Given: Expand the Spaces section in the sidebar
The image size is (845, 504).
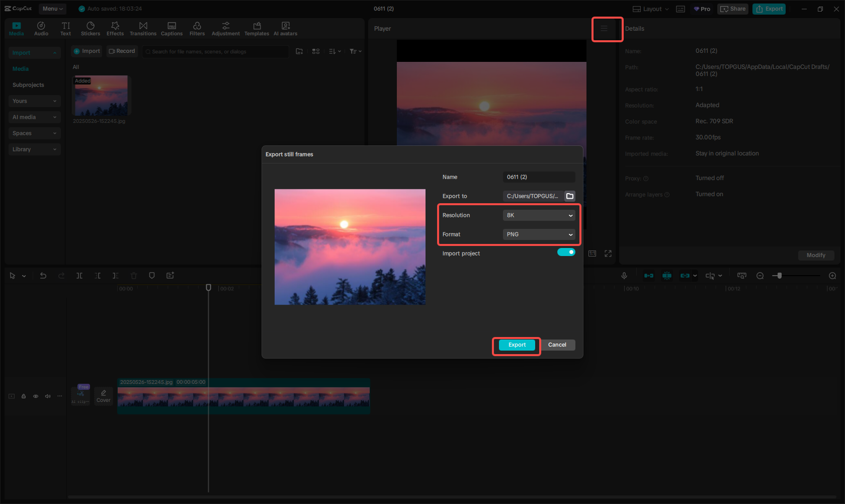Looking at the screenshot, I should point(34,133).
